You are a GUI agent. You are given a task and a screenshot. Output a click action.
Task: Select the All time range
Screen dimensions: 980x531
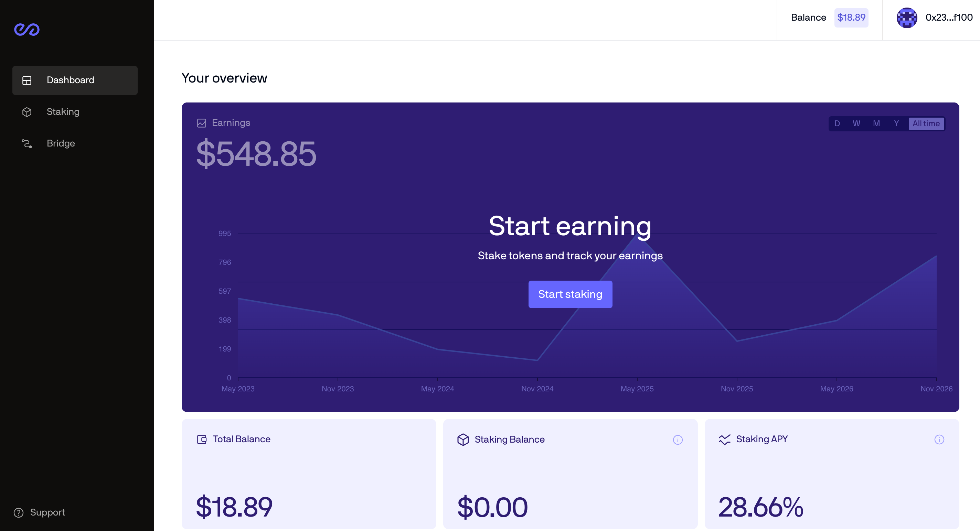[x=926, y=123]
